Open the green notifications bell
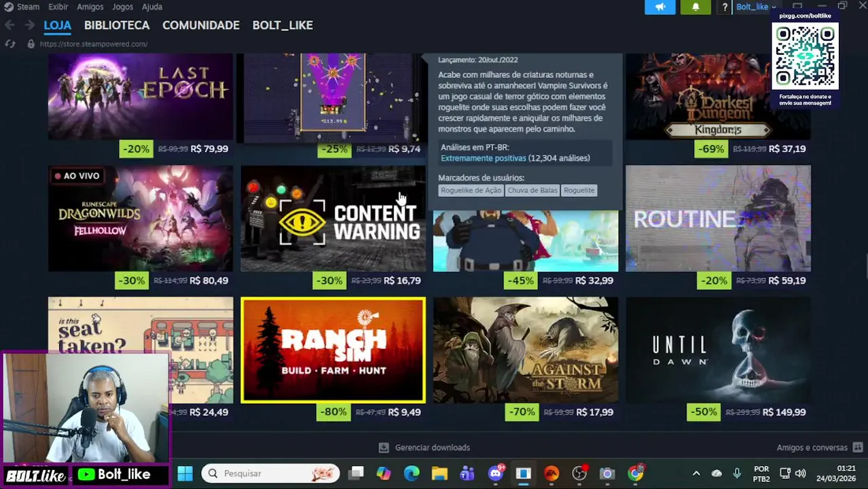 tap(695, 7)
